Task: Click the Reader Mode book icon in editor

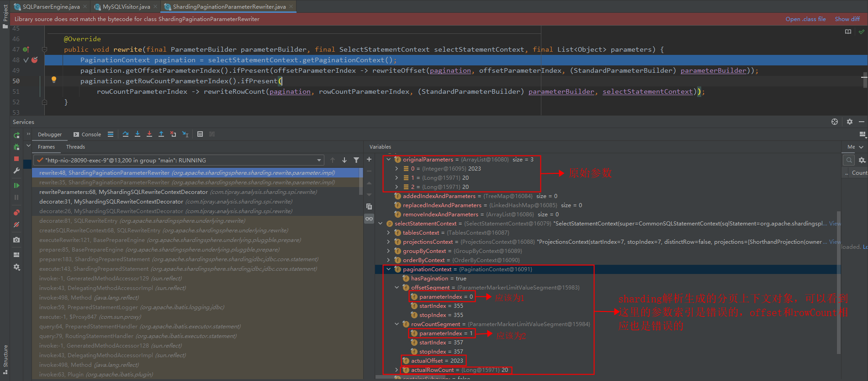Action: tap(848, 32)
